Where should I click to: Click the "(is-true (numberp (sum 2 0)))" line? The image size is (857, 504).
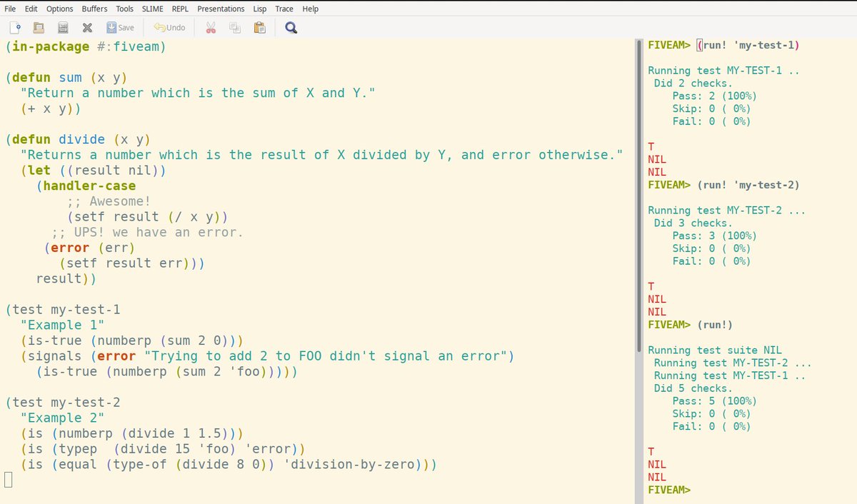point(132,341)
